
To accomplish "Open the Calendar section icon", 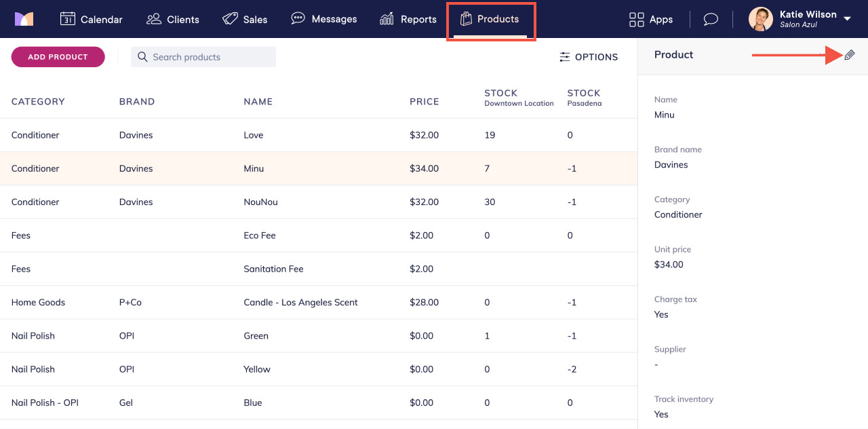I will (x=68, y=19).
